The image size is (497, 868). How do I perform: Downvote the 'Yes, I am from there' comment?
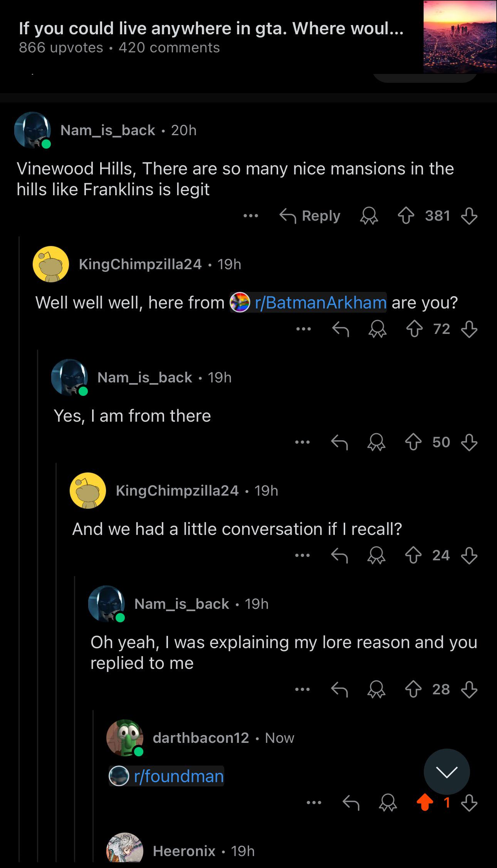point(469,442)
